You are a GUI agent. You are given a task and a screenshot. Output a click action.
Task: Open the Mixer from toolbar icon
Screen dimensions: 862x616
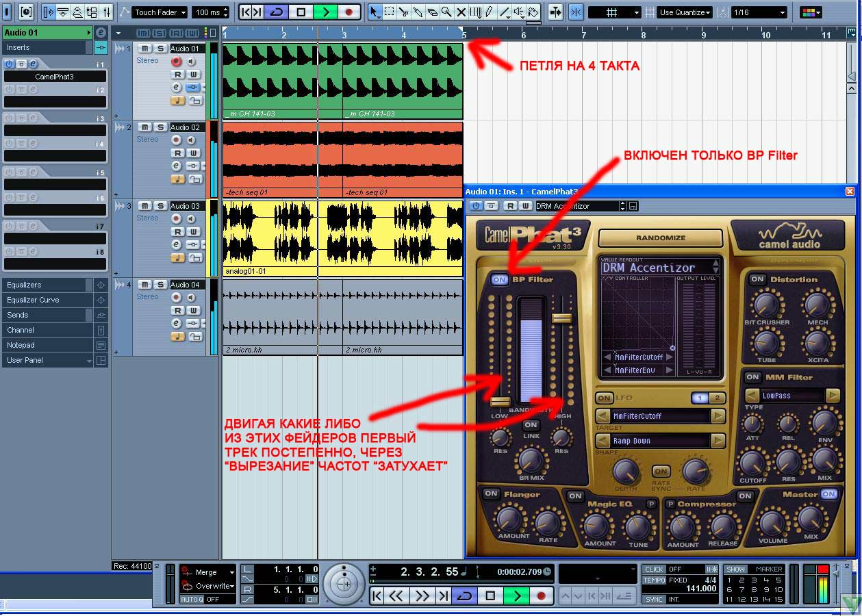click(107, 12)
